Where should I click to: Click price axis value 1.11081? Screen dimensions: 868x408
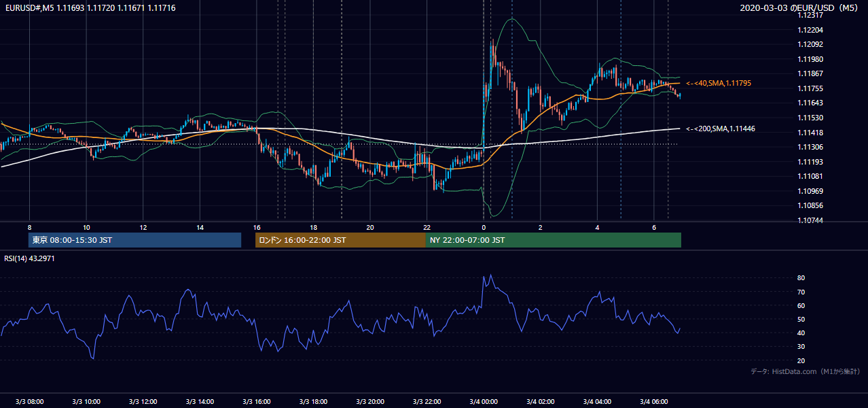click(810, 176)
